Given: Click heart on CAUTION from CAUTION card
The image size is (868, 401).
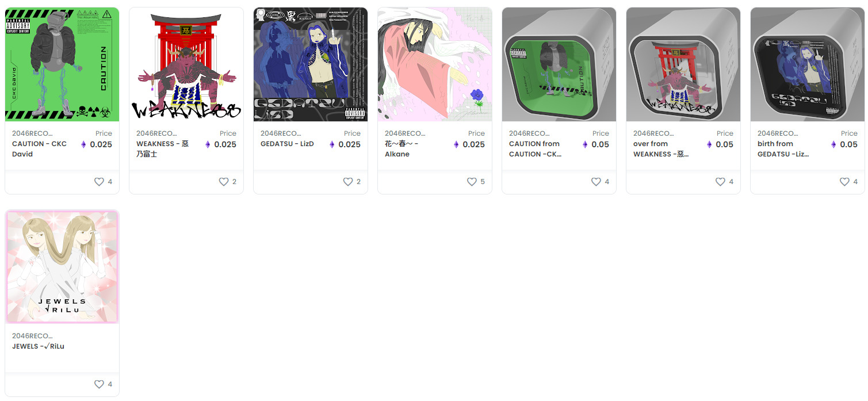Looking at the screenshot, I should point(596,182).
